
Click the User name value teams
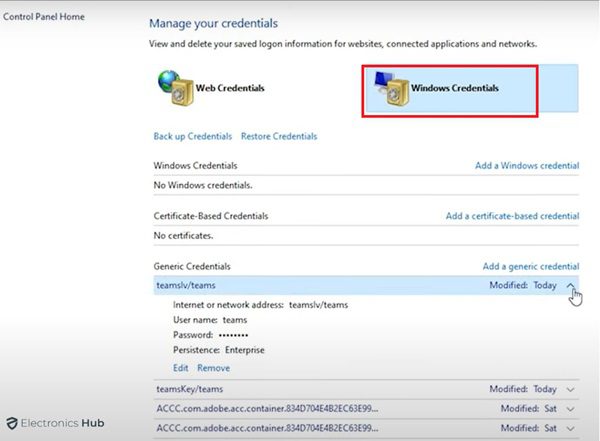click(x=235, y=320)
